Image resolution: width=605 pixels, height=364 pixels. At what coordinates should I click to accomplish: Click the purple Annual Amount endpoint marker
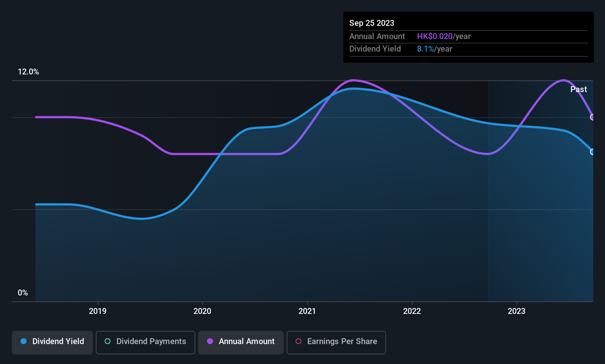[592, 117]
